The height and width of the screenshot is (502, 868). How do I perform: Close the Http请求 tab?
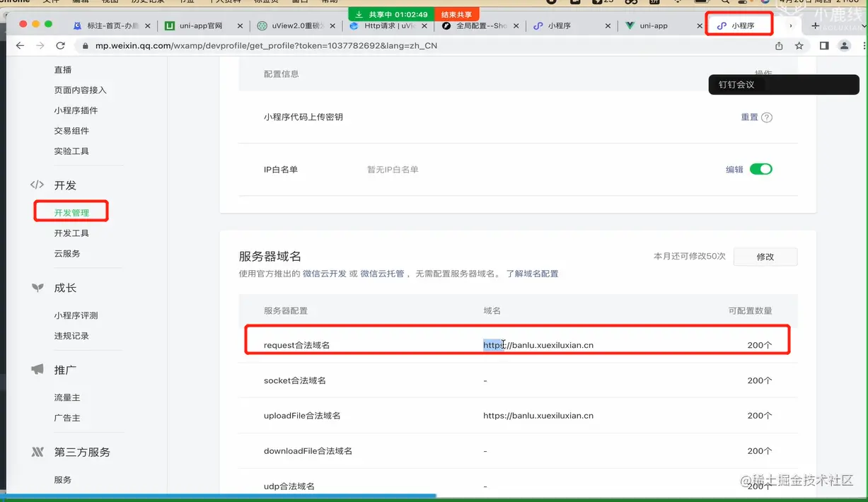[426, 26]
